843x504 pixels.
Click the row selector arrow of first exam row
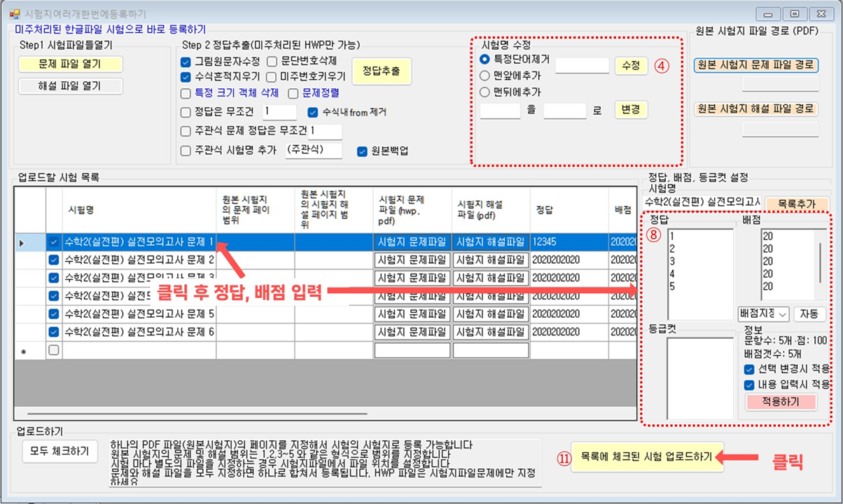coord(22,243)
